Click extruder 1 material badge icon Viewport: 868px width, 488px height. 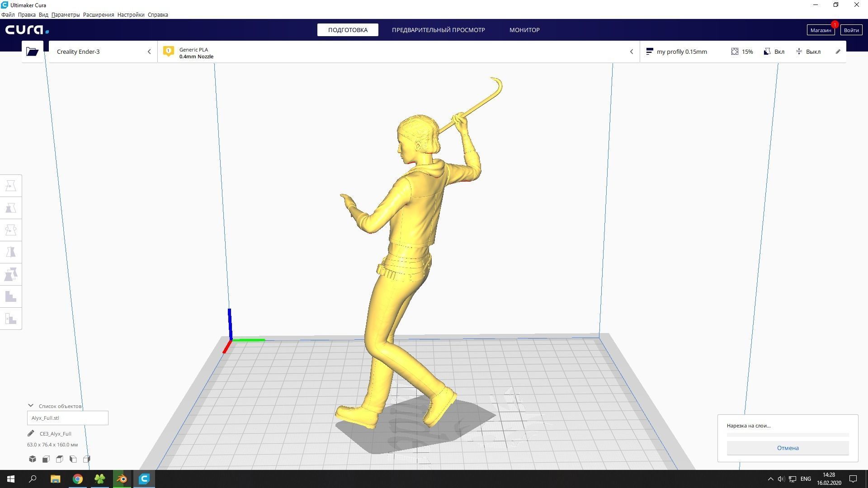169,52
